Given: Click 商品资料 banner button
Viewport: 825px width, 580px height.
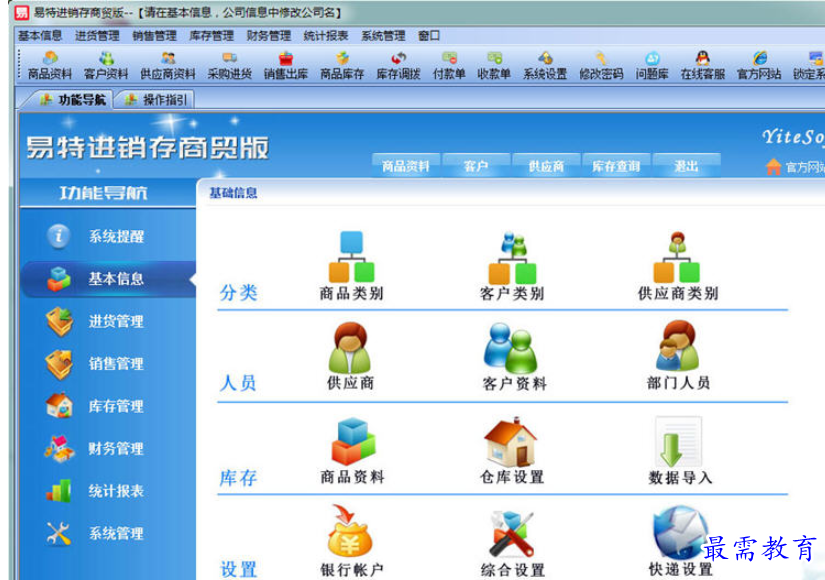Looking at the screenshot, I should (406, 166).
